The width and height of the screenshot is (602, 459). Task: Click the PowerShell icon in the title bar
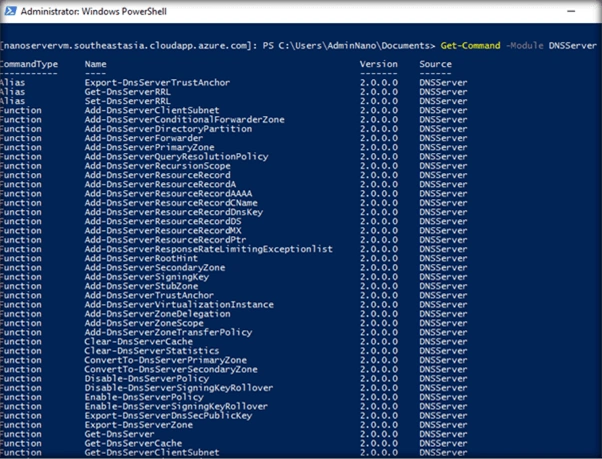click(10, 11)
